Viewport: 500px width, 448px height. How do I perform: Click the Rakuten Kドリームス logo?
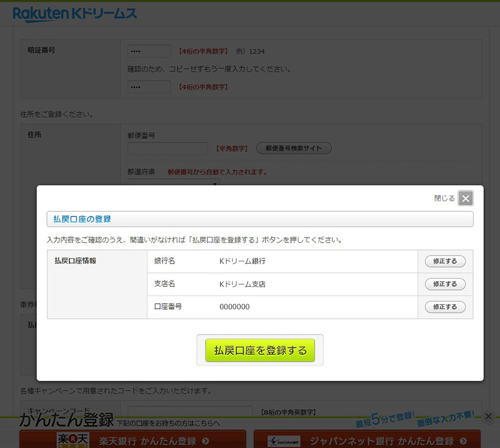click(74, 14)
